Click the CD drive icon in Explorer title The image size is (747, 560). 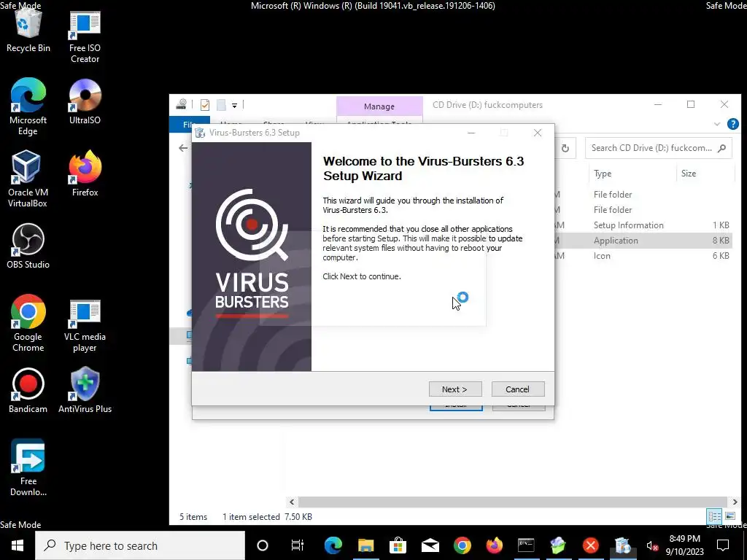182,105
